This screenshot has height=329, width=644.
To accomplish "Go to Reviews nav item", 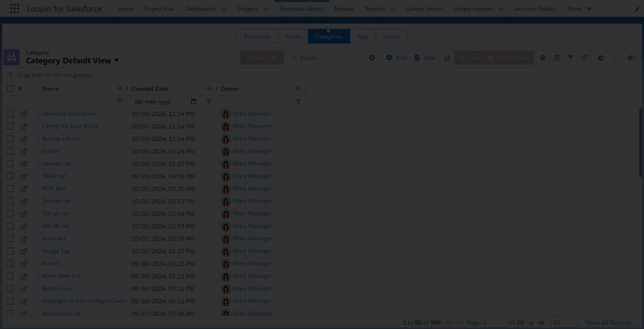I will (344, 9).
